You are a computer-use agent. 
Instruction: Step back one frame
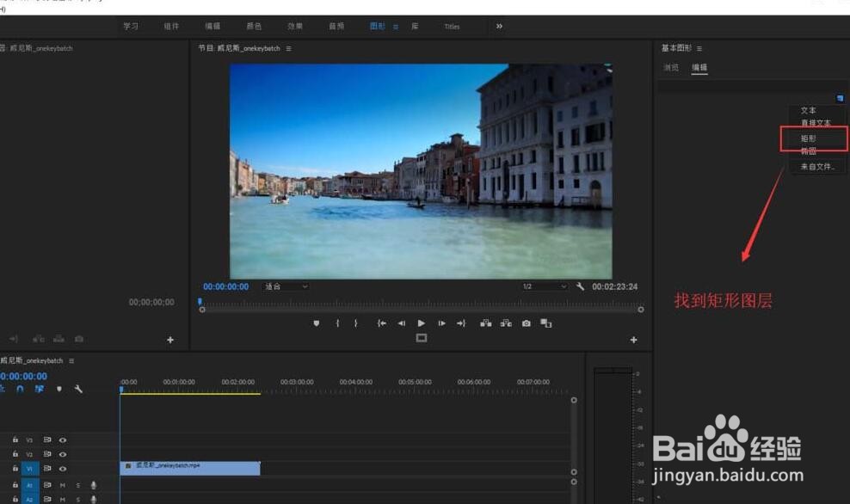pyautogui.click(x=401, y=323)
